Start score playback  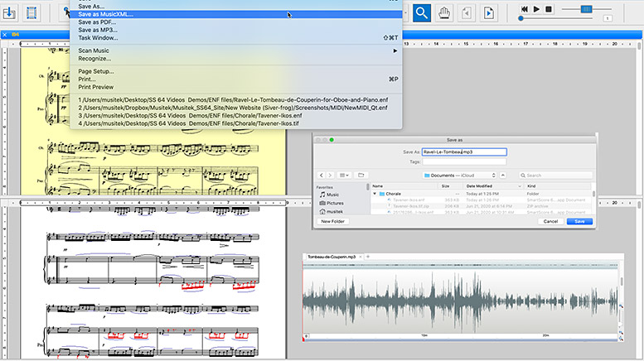click(x=536, y=9)
